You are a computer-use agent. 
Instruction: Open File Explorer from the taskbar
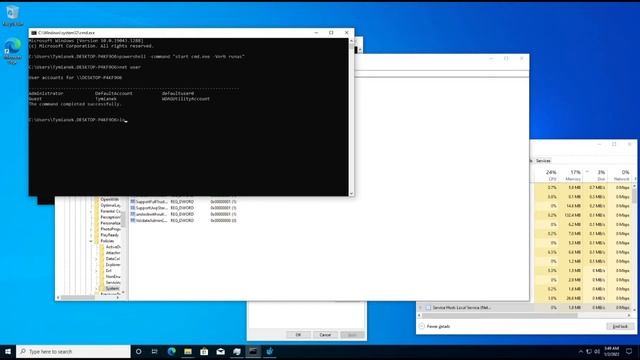point(188,351)
